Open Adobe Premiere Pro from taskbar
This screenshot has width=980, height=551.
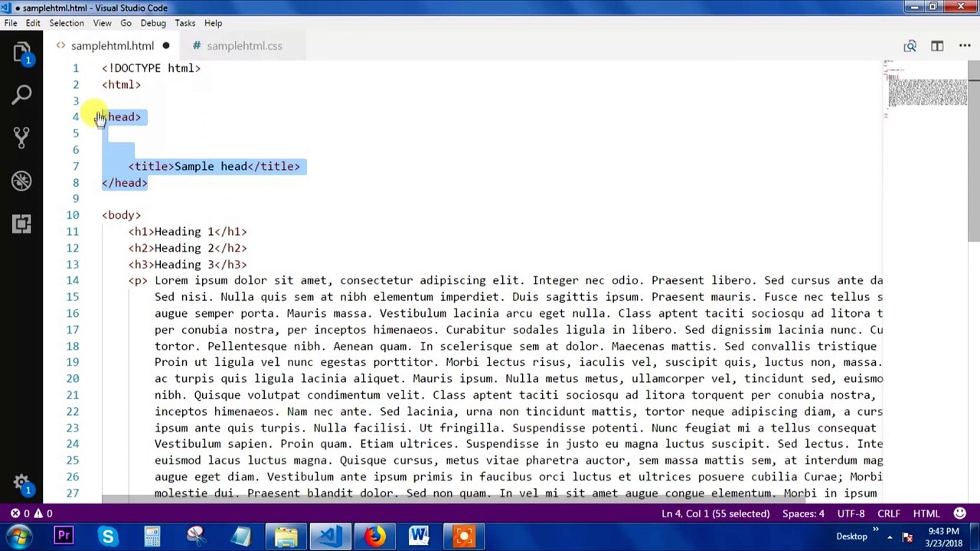pos(64,536)
